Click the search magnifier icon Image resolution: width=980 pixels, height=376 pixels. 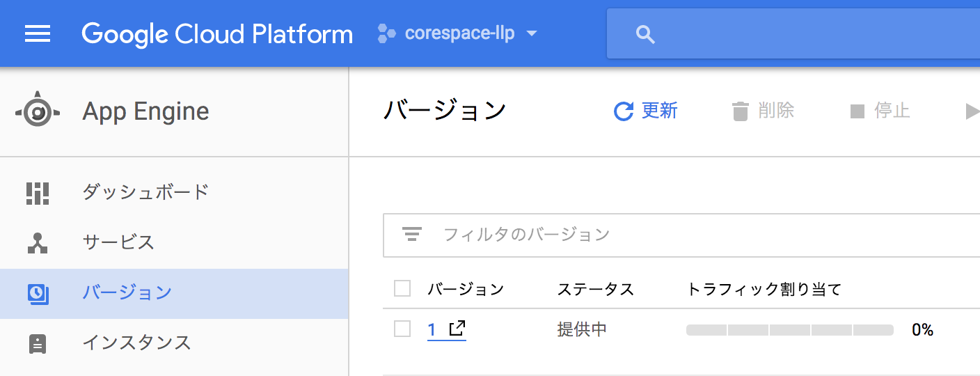646,34
